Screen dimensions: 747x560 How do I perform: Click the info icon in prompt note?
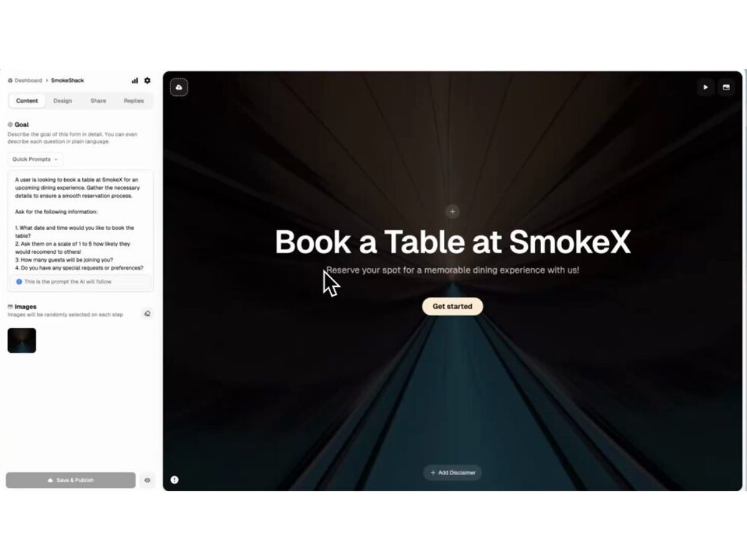pos(19,282)
